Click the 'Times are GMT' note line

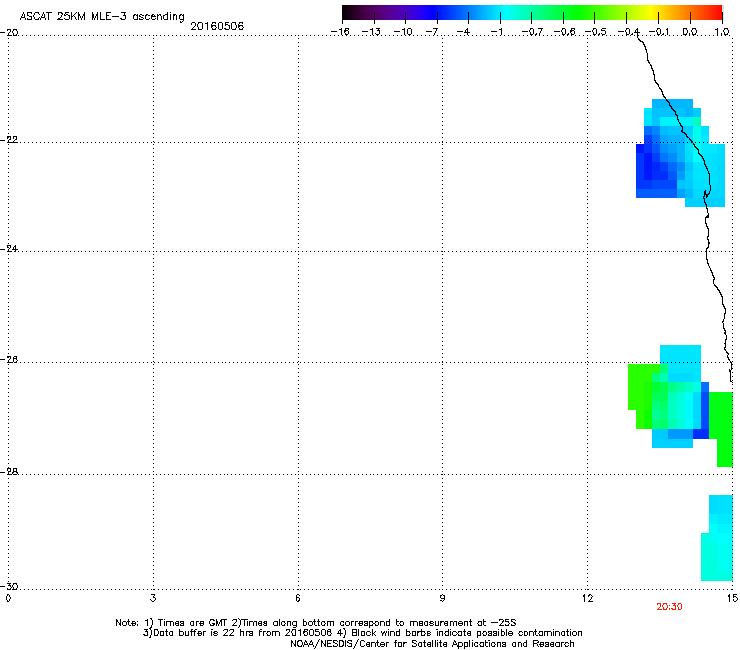click(316, 623)
